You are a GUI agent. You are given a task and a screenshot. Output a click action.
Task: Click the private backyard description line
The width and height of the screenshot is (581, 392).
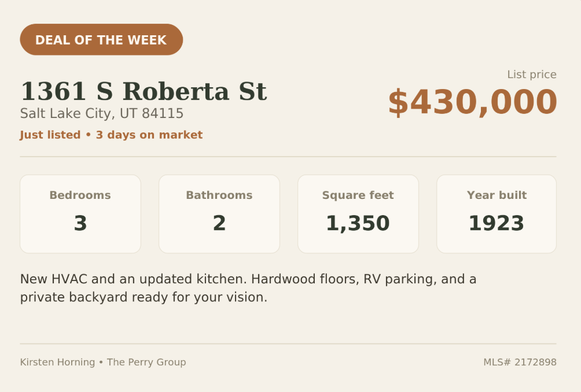coord(144,297)
